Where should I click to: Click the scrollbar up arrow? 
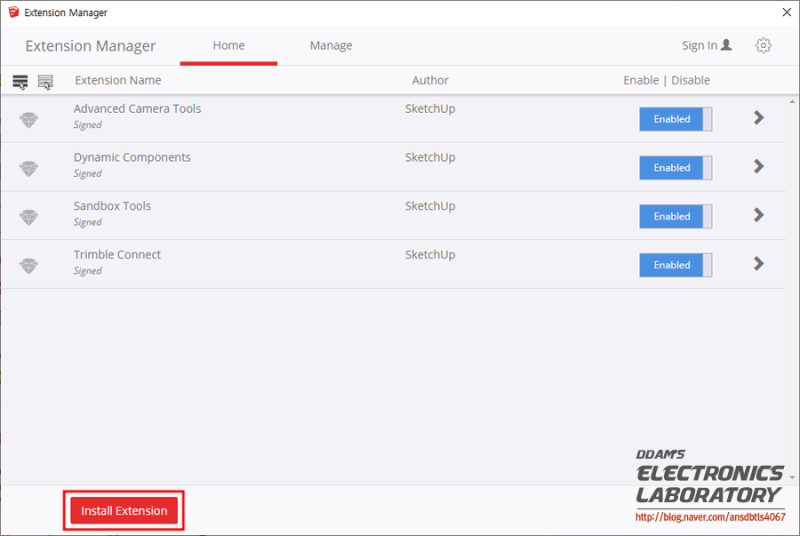(x=792, y=102)
